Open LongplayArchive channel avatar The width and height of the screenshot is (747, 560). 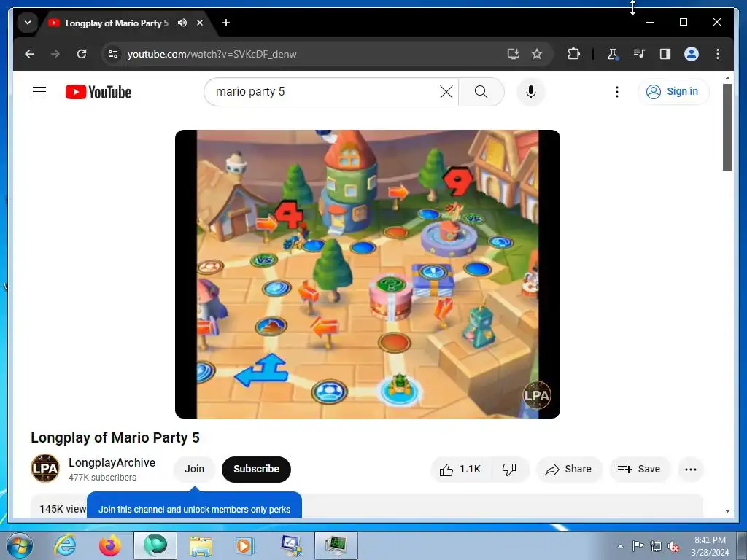click(45, 469)
